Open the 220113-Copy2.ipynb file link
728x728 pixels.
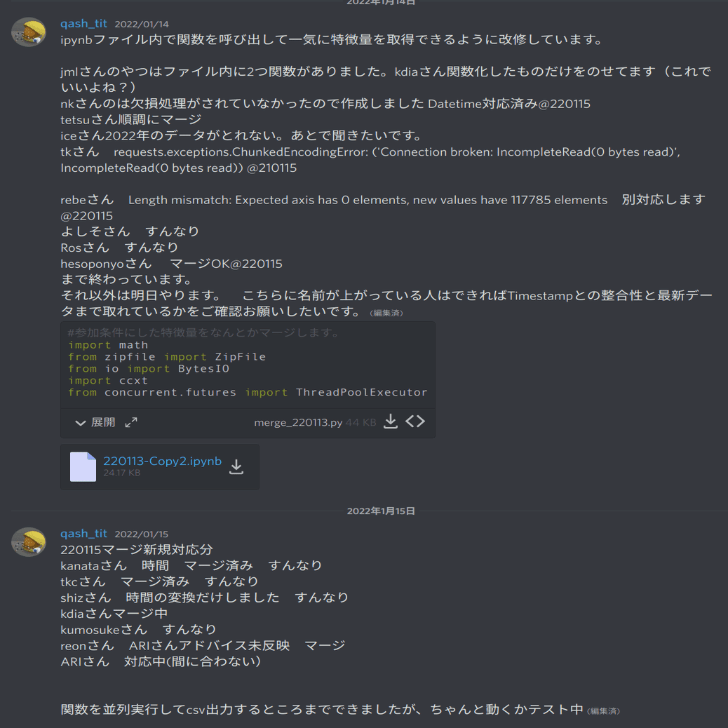pos(162,461)
